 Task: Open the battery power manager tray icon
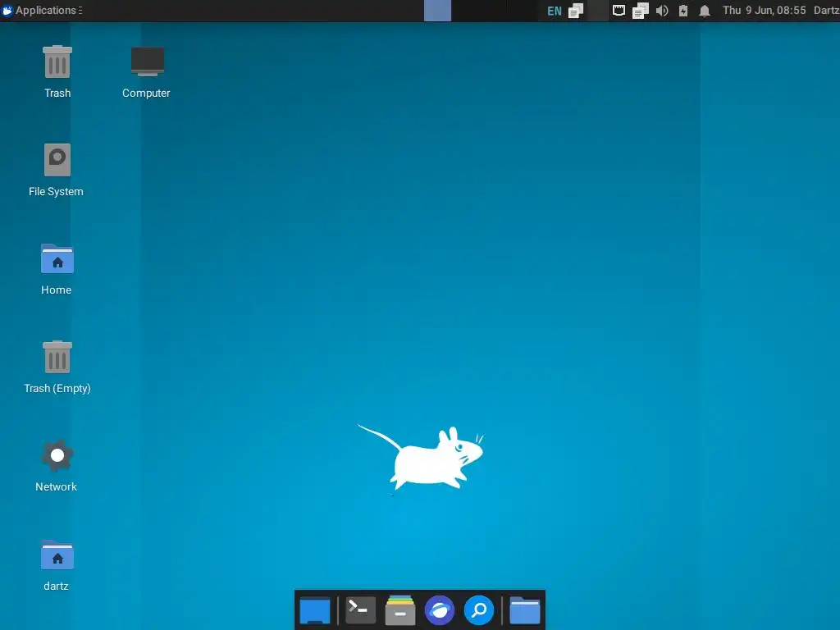pos(683,11)
